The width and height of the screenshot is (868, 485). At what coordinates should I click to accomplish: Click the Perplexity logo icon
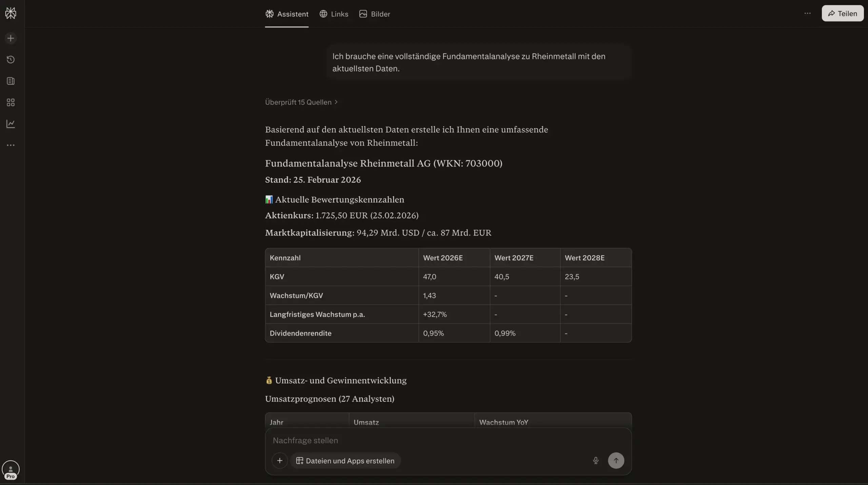coord(11,13)
